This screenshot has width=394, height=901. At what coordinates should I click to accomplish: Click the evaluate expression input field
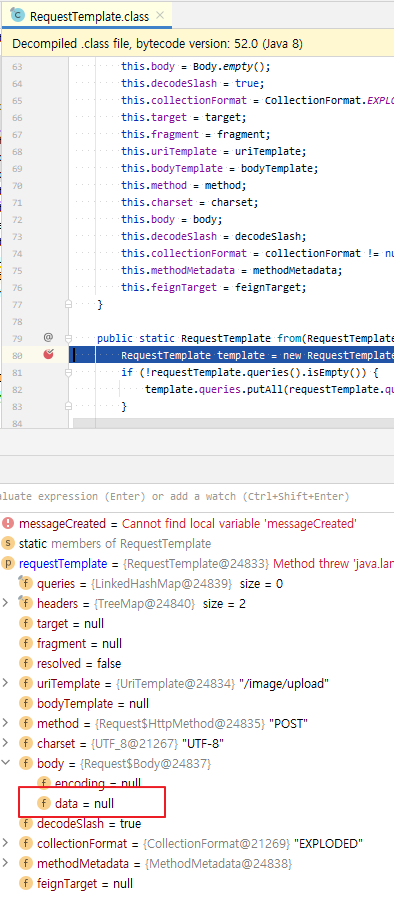[x=197, y=496]
